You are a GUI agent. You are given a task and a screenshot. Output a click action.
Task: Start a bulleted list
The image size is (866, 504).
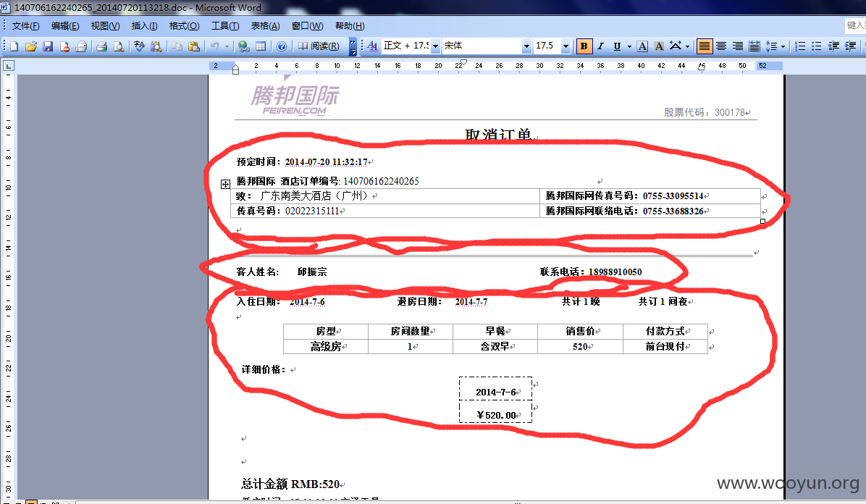tap(816, 46)
